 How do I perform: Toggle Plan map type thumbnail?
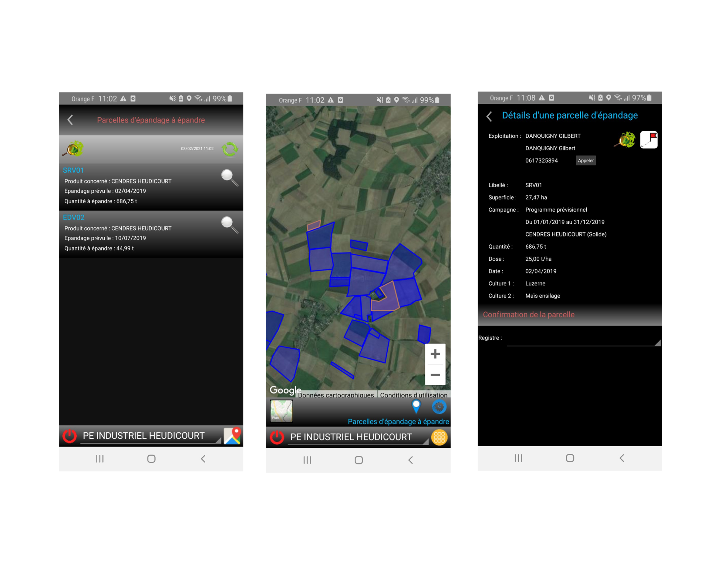281,410
